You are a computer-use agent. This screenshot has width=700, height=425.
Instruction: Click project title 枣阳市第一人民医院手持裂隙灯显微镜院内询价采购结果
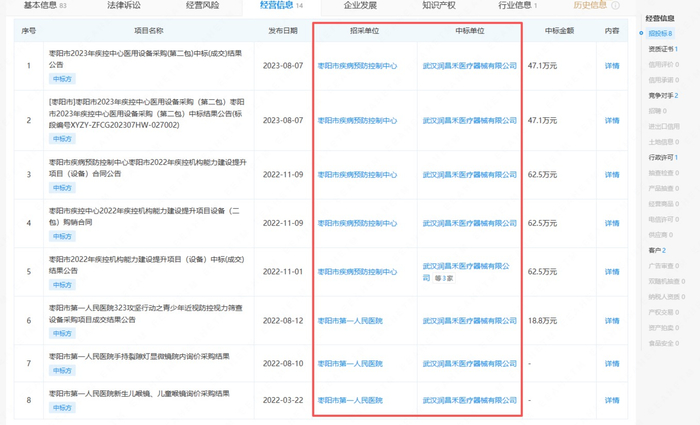coord(139,356)
